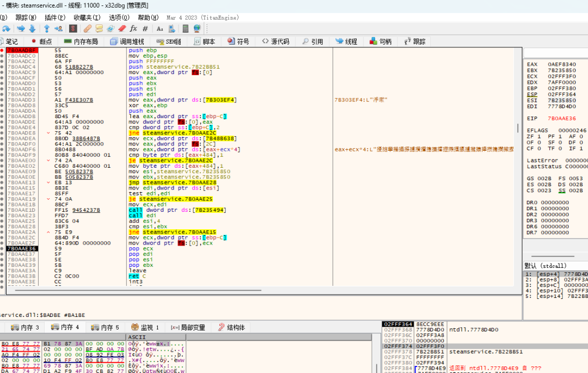Toggle the breakpoint bullet at row 7B0AAE1D

coord(2,210)
